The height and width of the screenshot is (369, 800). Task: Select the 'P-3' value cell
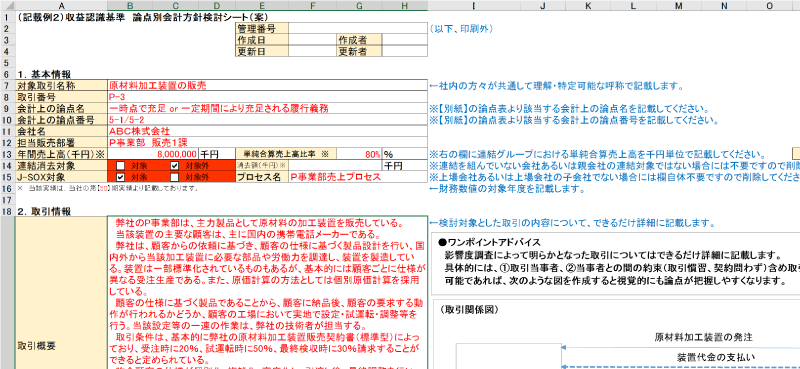click(267, 96)
